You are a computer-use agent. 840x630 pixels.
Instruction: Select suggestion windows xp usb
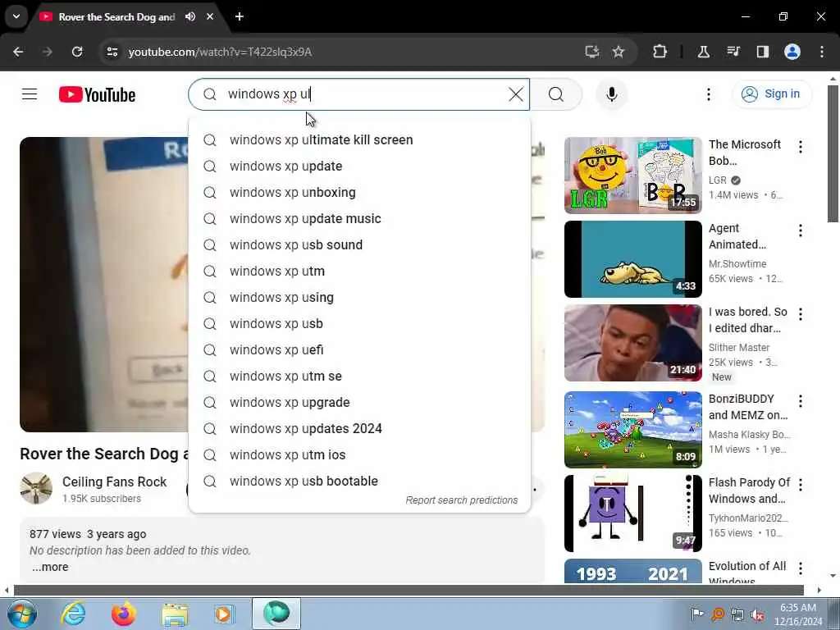coord(359,323)
